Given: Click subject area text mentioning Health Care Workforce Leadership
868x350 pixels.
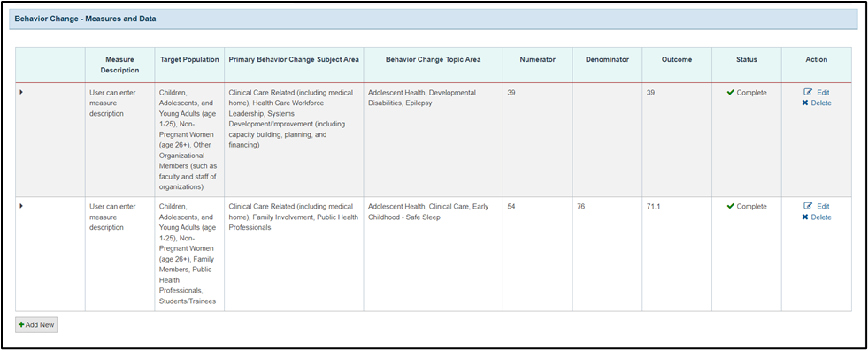Looking at the screenshot, I should pyautogui.click(x=291, y=119).
